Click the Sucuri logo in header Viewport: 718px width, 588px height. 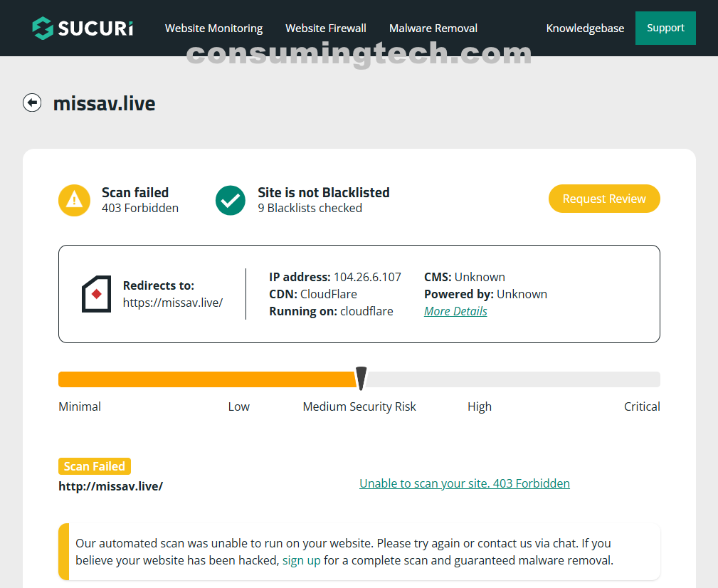(x=83, y=28)
